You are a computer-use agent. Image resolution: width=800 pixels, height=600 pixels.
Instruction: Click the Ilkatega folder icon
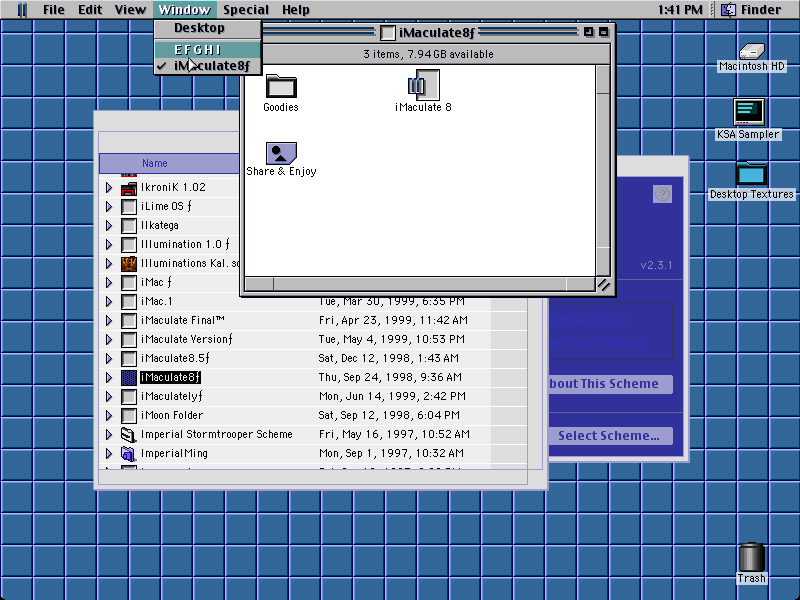coord(129,226)
